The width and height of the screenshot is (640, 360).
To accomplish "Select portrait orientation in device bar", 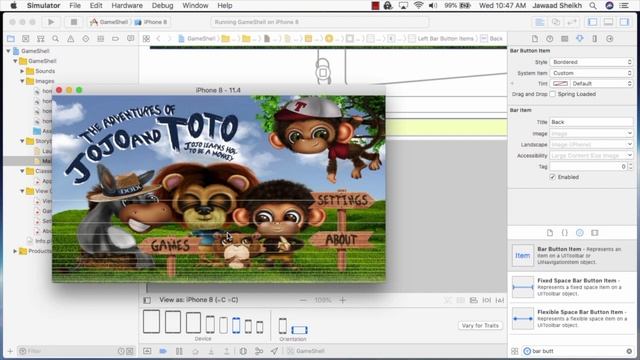I will click(282, 326).
